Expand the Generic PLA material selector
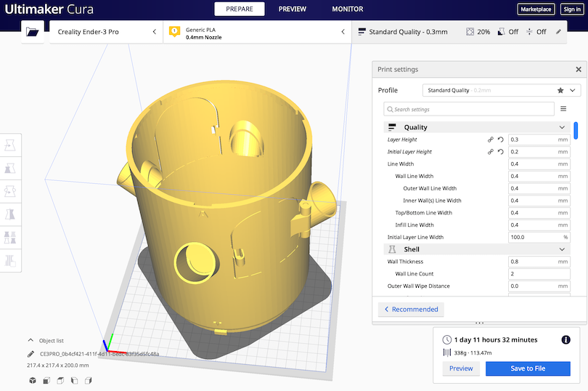This screenshot has height=391, width=588. [x=257, y=32]
